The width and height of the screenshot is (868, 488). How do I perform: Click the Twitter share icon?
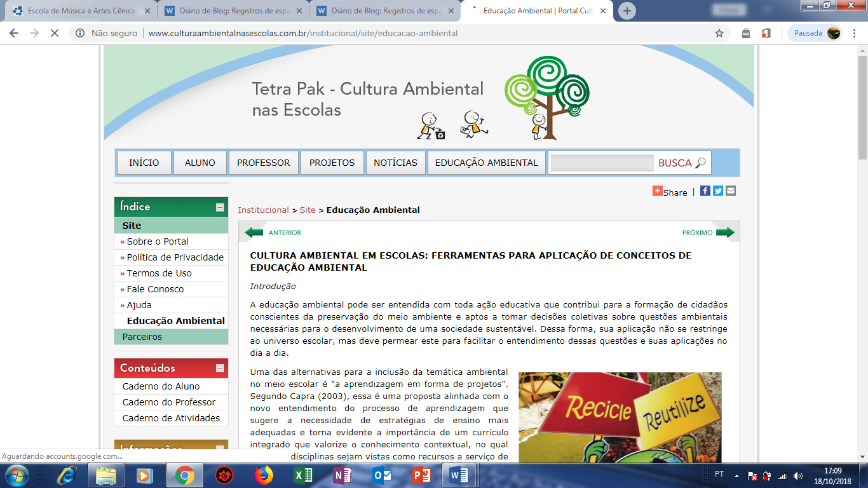coord(718,191)
